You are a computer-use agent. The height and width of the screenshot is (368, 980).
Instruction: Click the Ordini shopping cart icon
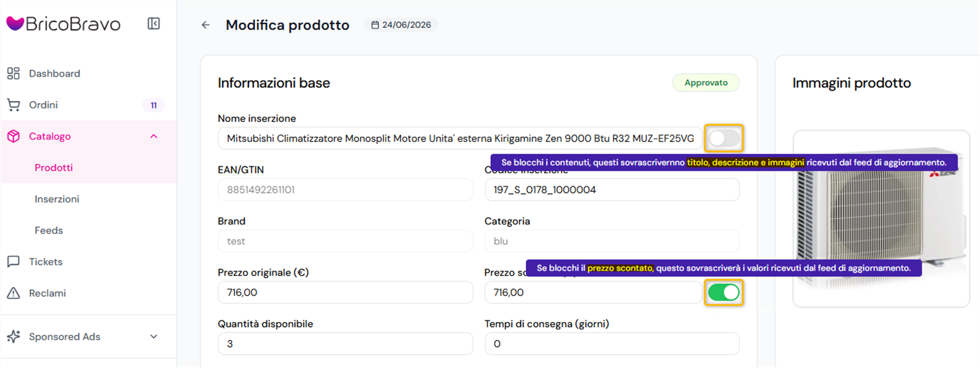[13, 105]
